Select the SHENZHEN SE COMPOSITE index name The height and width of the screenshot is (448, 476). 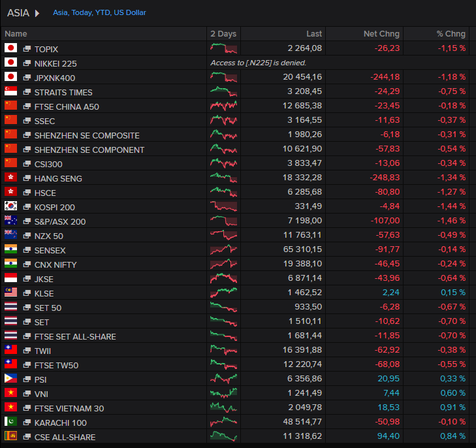[x=87, y=135]
